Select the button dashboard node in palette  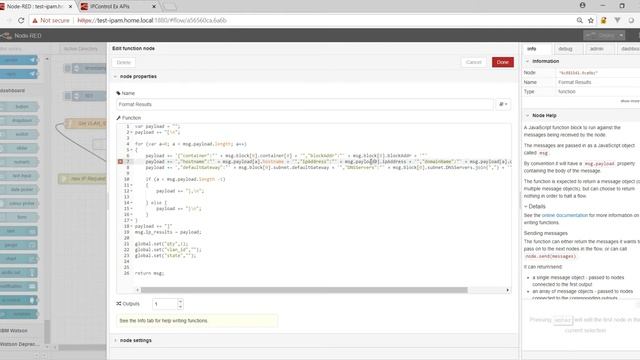point(19,107)
